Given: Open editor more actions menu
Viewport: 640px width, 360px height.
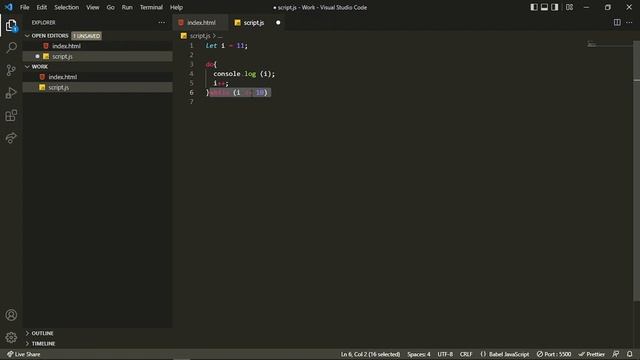Looking at the screenshot, I should (629, 22).
